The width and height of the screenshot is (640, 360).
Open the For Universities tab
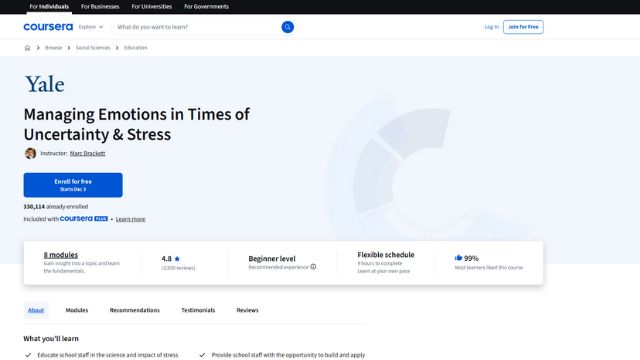pos(151,7)
